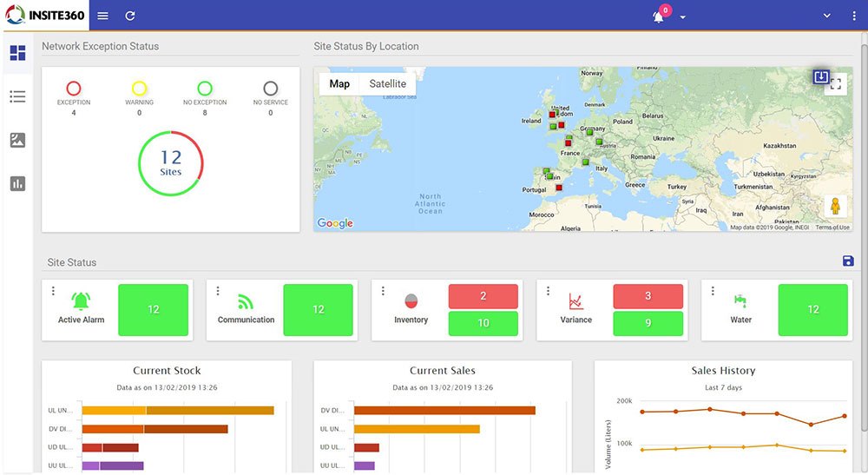The height and width of the screenshot is (475, 868).
Task: Open the Communication card options menu
Action: pyautogui.click(x=218, y=291)
